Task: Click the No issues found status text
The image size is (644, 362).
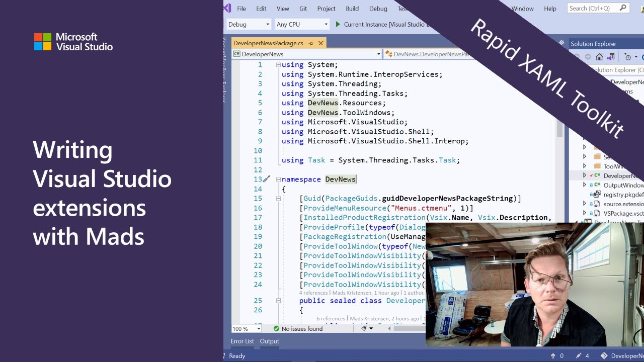Action: (x=302, y=329)
